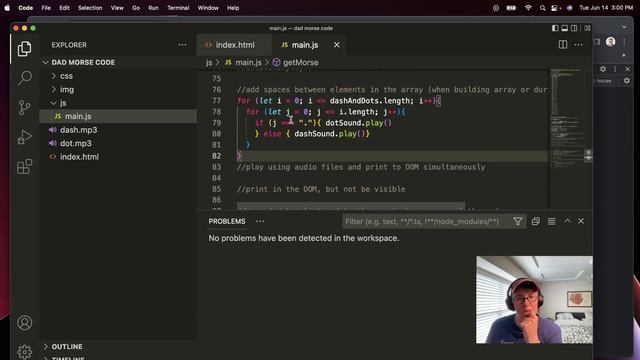View problems as table toggle
The width and height of the screenshot is (640, 360).
point(552,221)
